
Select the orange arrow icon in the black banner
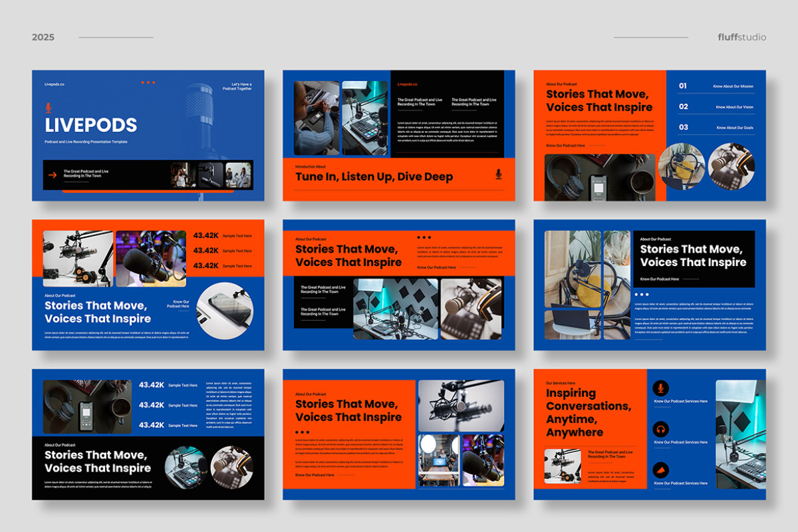pyautogui.click(x=52, y=174)
